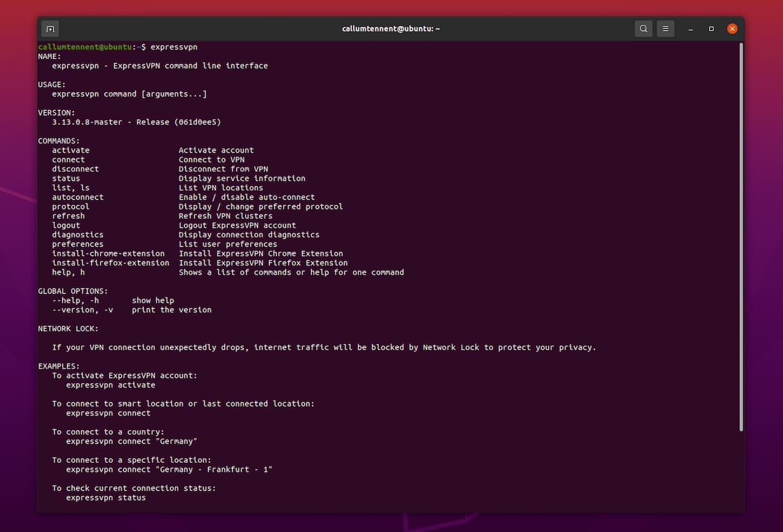
Task: Click the refresh command name
Action: coord(68,216)
